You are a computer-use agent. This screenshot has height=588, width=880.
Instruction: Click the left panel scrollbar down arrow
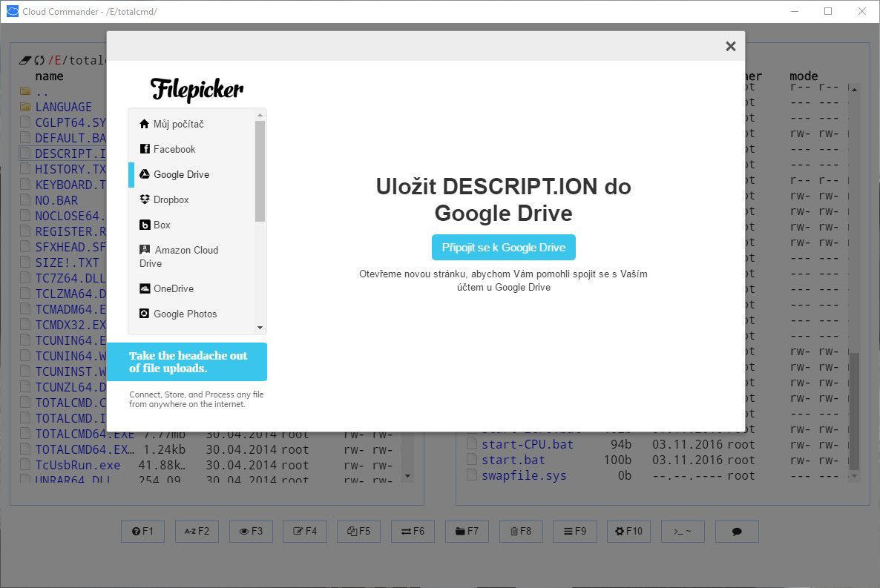pyautogui.click(x=408, y=476)
